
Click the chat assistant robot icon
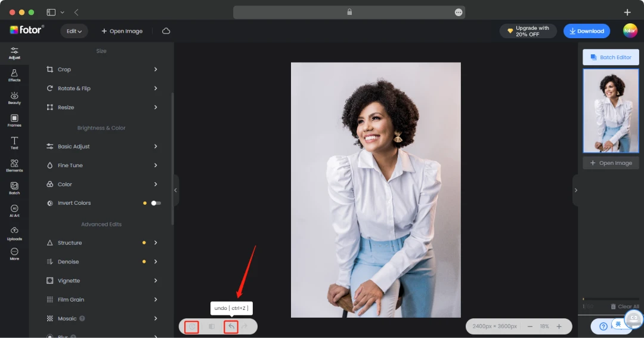point(634,318)
